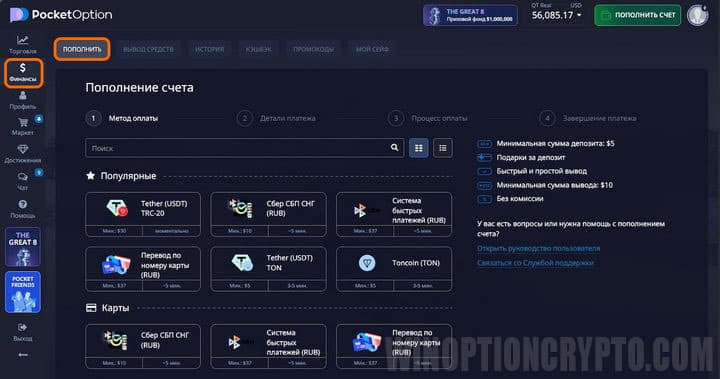
Task: Click the search magnifier icon
Action: coord(394,147)
